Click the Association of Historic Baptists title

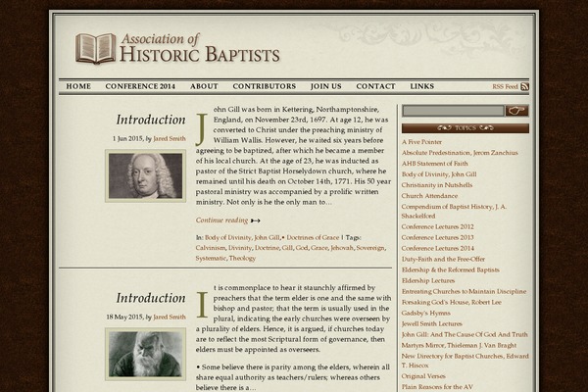click(x=200, y=48)
